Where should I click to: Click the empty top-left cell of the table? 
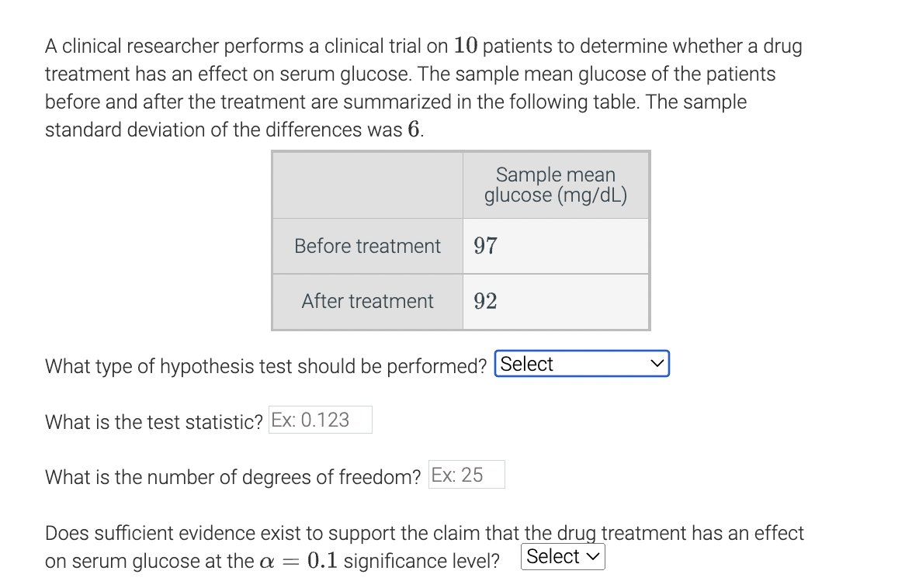[367, 185]
